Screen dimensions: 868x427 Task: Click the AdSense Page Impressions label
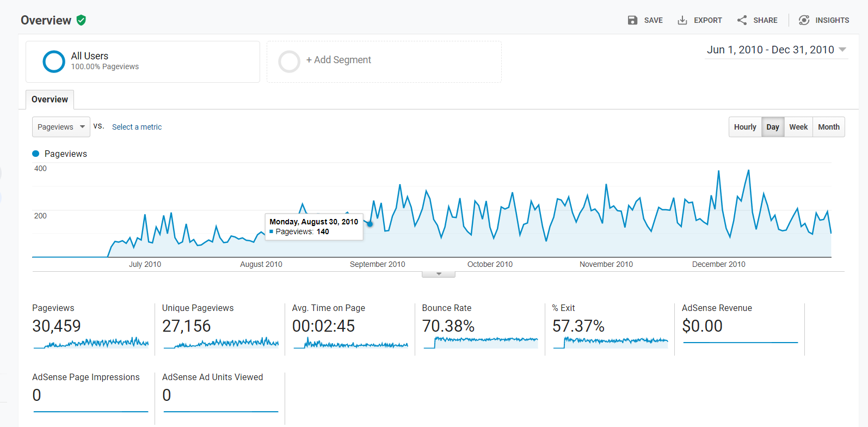point(86,377)
